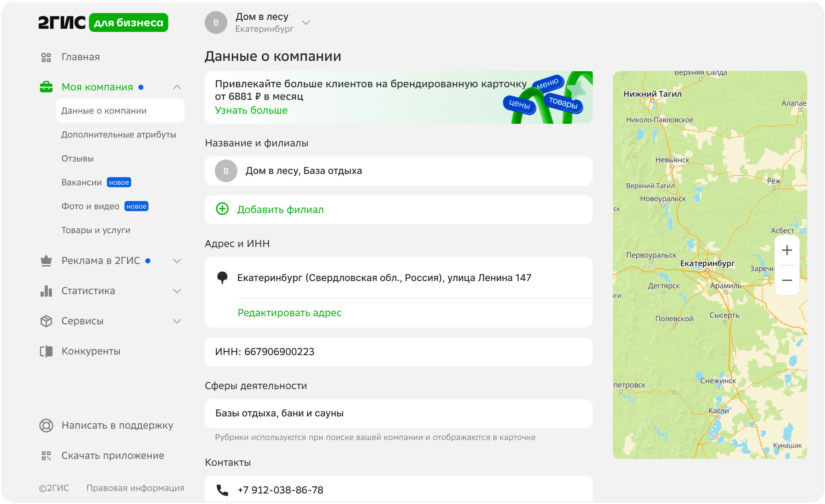The image size is (825, 504).
Task: Open Правовая информация link
Action: click(135, 488)
